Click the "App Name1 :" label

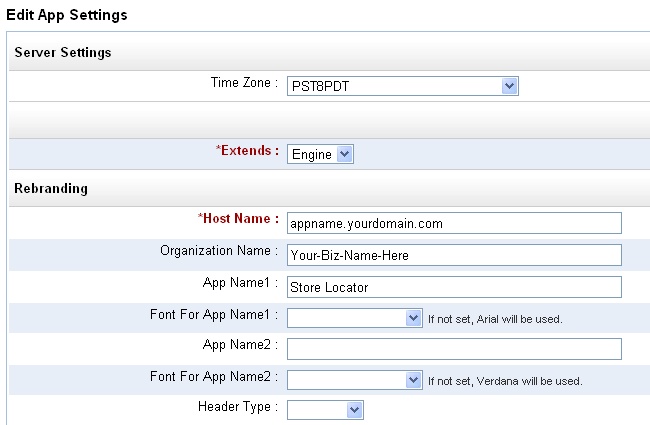coord(240,283)
